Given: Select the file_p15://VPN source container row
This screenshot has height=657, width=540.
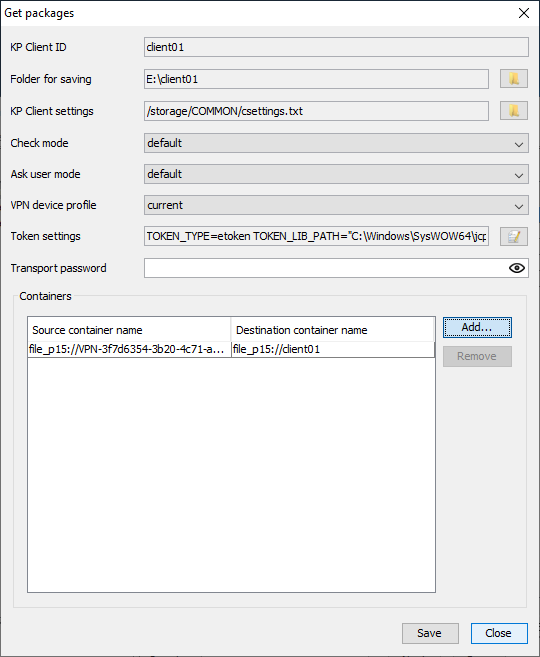Looking at the screenshot, I should click(231, 349).
